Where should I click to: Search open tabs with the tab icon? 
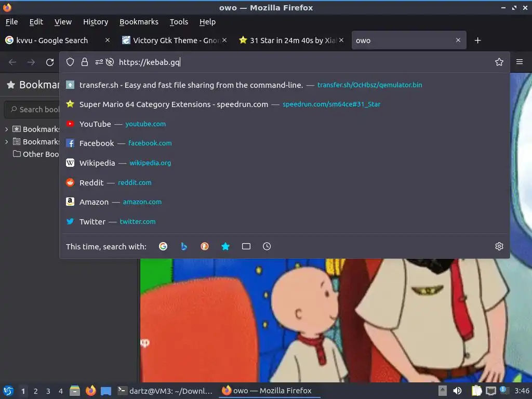pos(246,246)
